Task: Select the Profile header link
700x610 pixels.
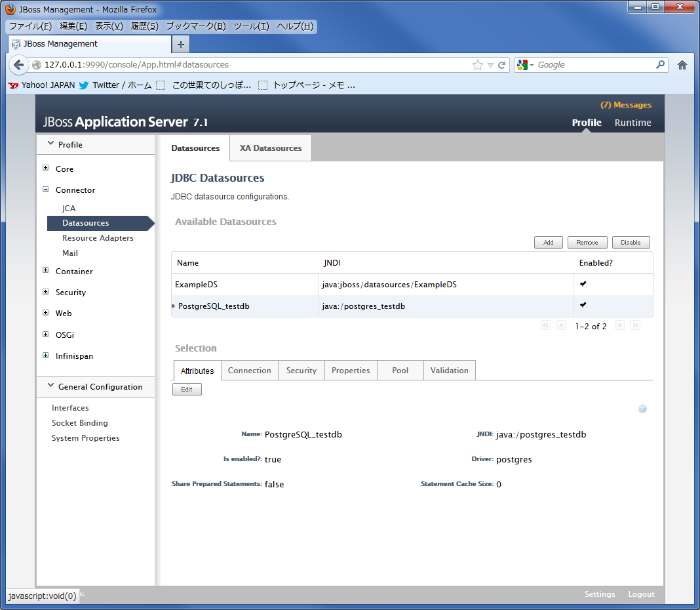Action: [587, 123]
